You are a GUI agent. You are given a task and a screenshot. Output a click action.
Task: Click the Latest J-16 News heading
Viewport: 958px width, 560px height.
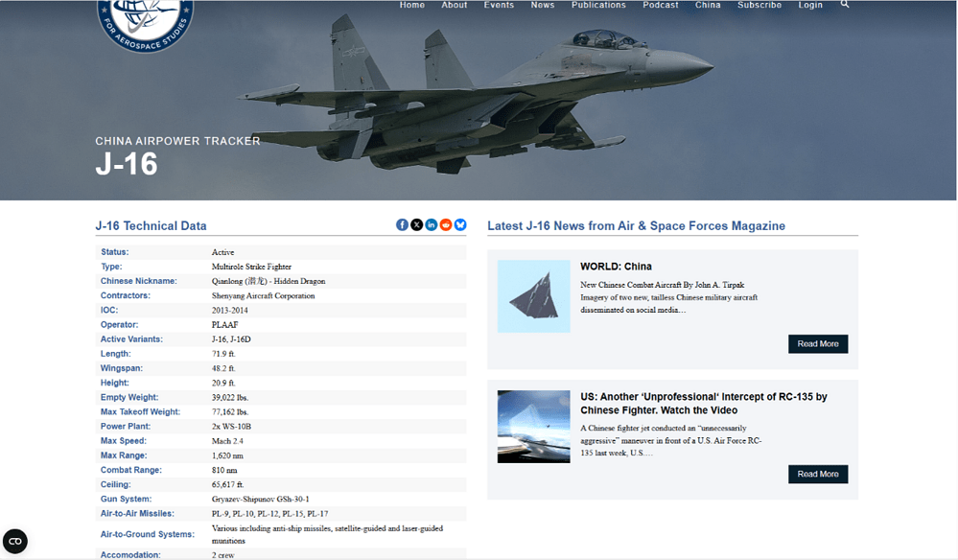[636, 226]
